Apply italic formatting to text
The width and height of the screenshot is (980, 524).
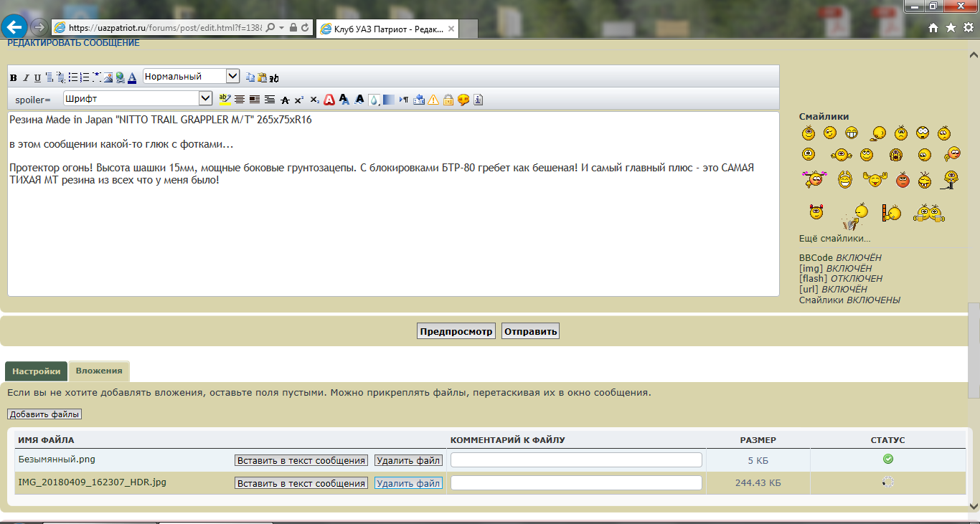coord(26,77)
